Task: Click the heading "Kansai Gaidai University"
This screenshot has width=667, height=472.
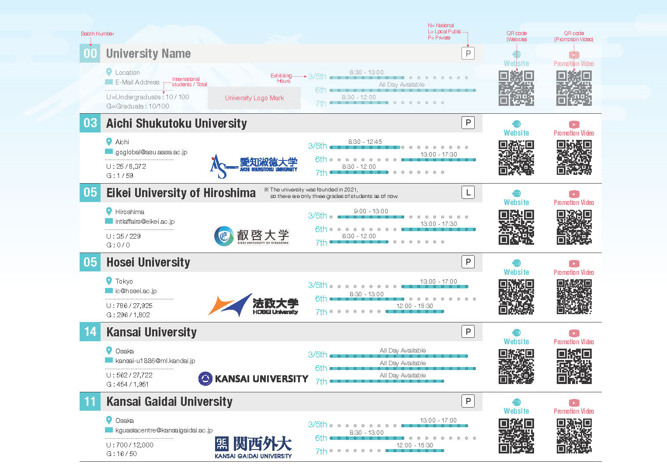Action: click(169, 402)
